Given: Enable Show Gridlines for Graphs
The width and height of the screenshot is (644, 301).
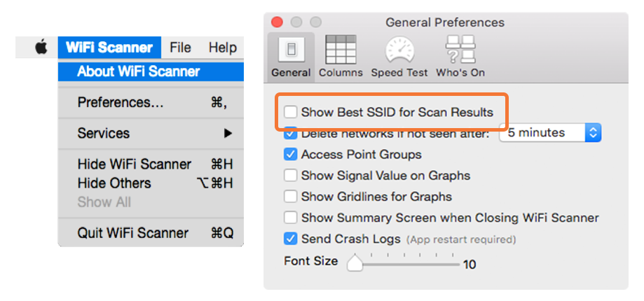Looking at the screenshot, I should (x=290, y=197).
